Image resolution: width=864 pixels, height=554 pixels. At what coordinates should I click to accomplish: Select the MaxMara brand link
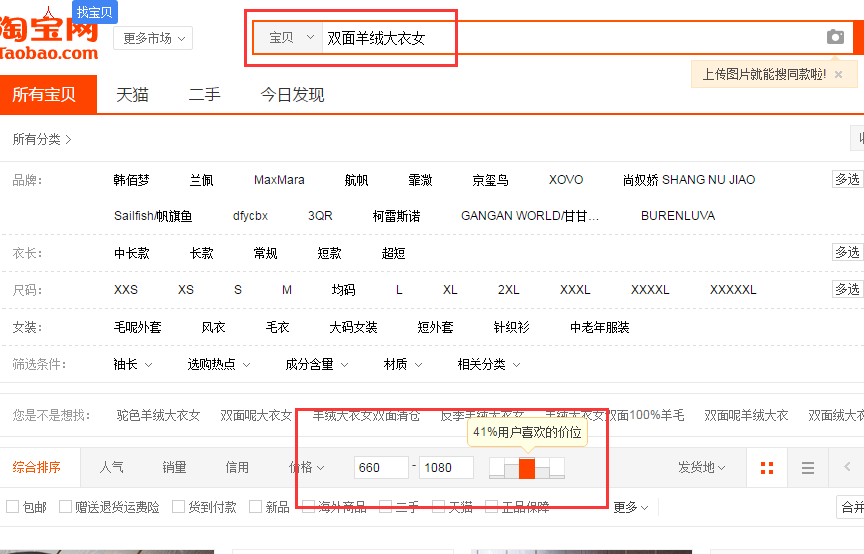(279, 180)
